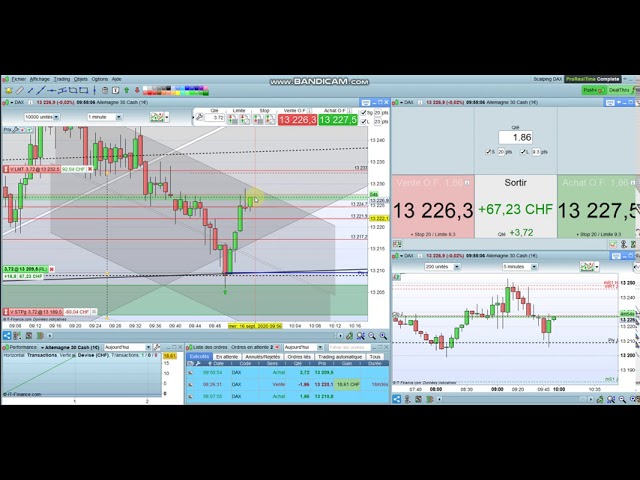Click the alert bell toolbar icon
Image resolution: width=640 pixels, height=480 pixels.
coord(9,90)
